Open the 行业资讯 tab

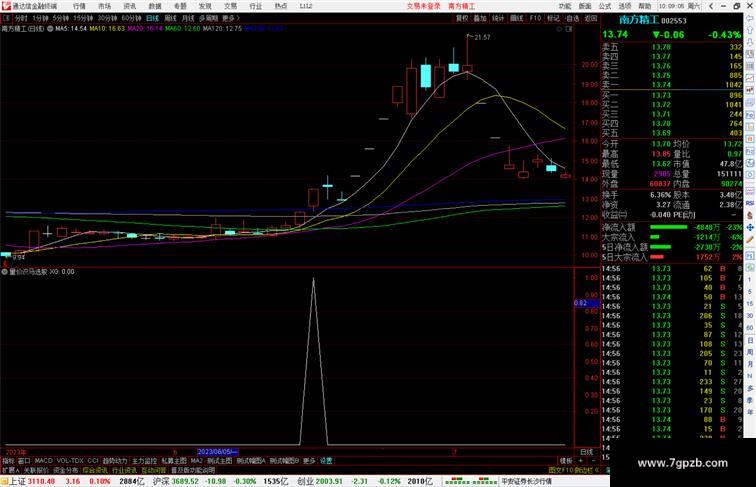coord(124,470)
